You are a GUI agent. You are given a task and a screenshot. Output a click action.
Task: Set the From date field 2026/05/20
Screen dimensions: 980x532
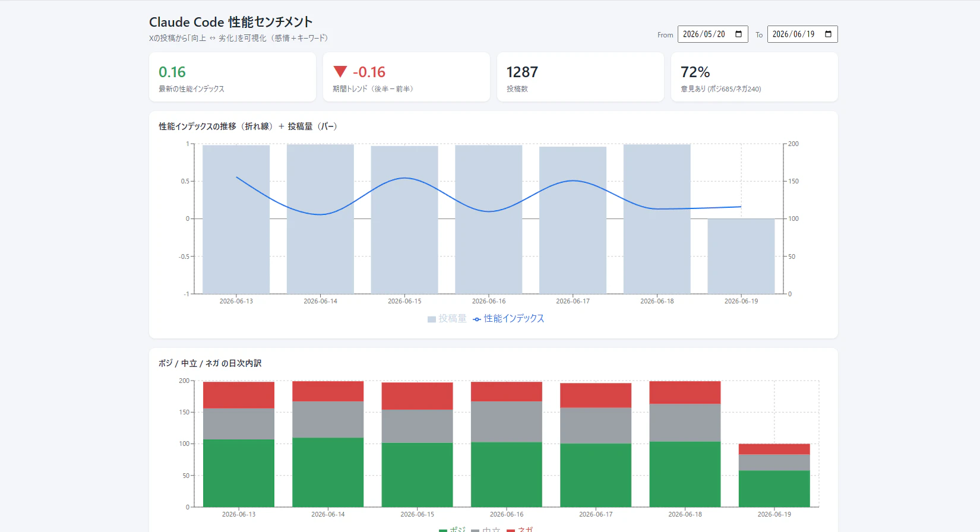(x=713, y=34)
